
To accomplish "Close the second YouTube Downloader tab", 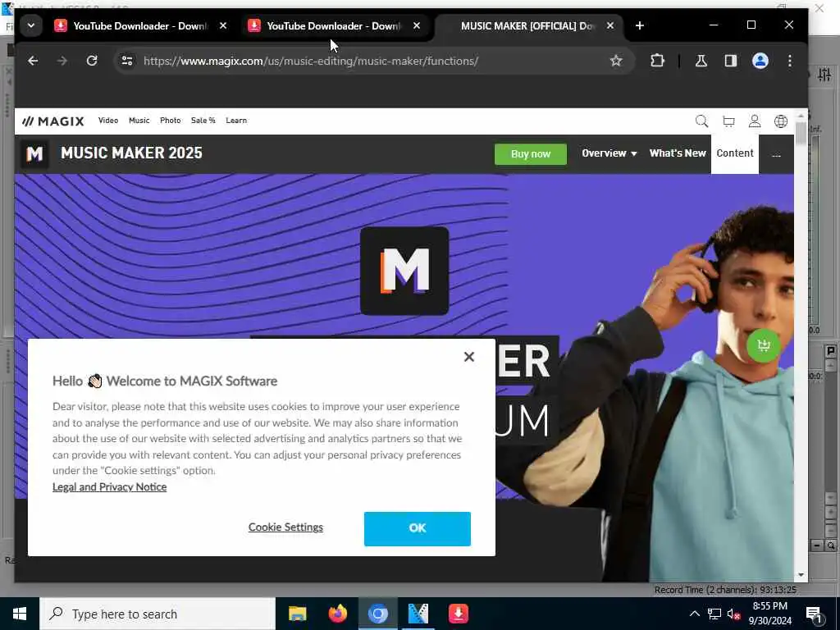I will tap(417, 25).
